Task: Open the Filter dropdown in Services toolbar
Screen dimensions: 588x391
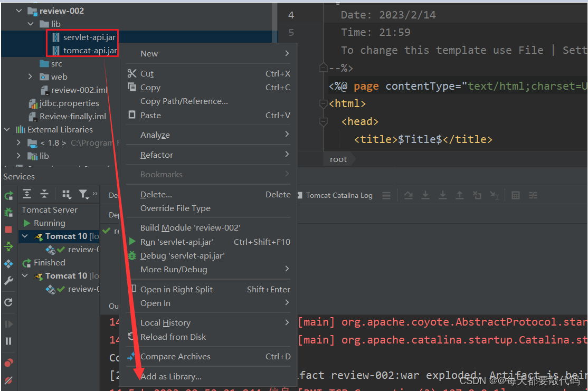Action: (x=83, y=194)
